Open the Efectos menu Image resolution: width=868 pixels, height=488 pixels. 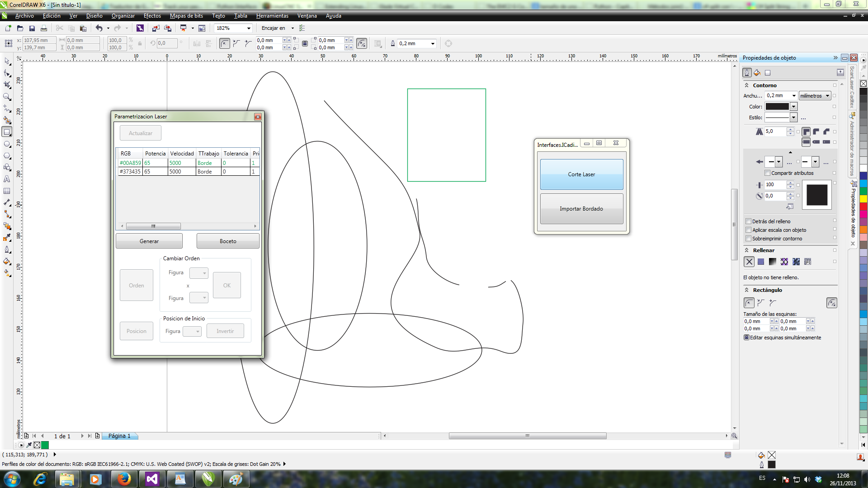(152, 16)
